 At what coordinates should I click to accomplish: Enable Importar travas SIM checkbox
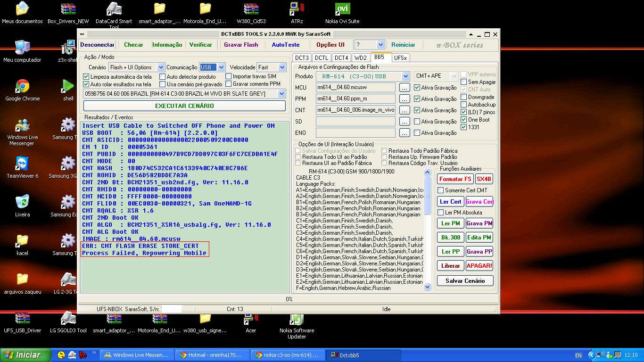coord(229,76)
